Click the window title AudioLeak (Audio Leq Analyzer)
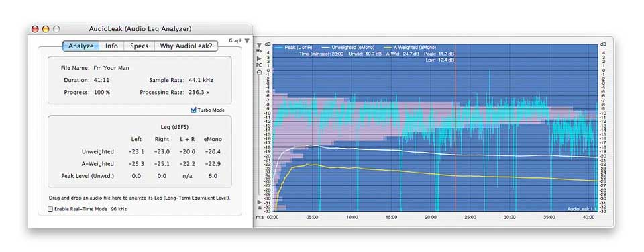Screen dimensions: 644x252 pos(140,29)
